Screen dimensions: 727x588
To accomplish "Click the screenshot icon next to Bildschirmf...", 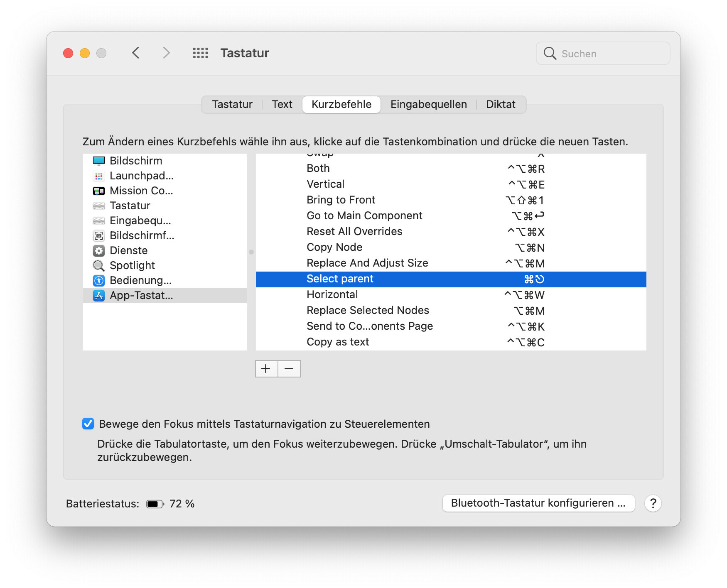I will (x=99, y=236).
